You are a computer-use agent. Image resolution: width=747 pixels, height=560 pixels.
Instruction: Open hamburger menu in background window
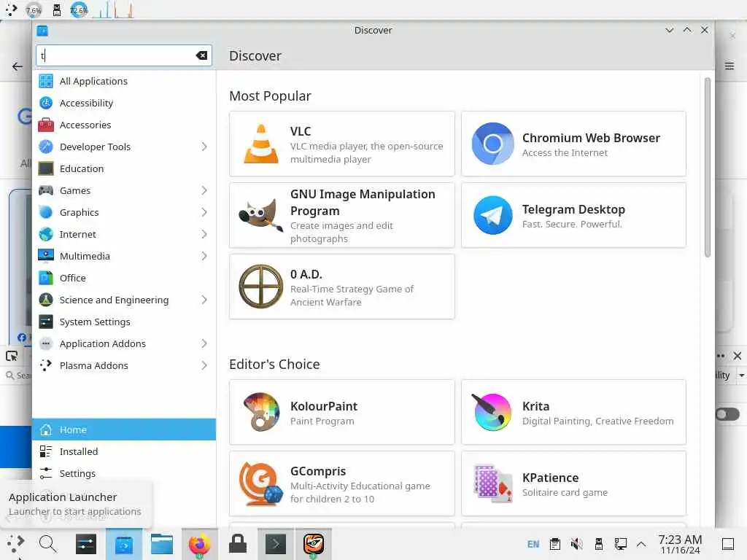pyautogui.click(x=729, y=66)
